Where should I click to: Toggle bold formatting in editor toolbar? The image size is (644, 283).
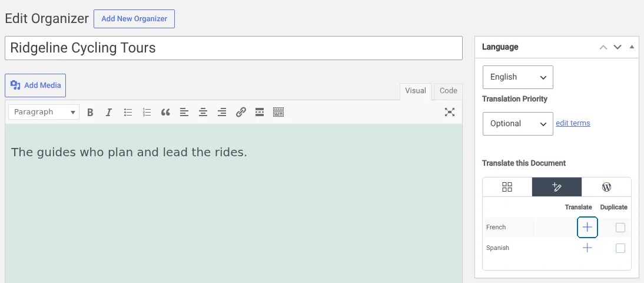point(90,112)
